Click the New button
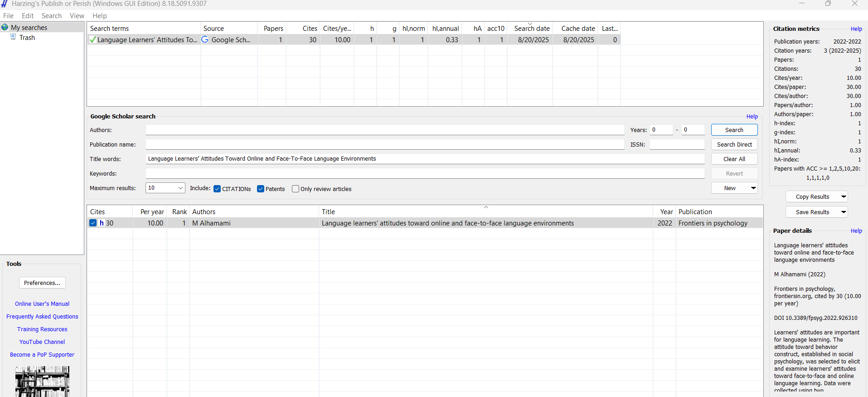Image resolution: width=868 pixels, height=397 pixels. (x=730, y=188)
